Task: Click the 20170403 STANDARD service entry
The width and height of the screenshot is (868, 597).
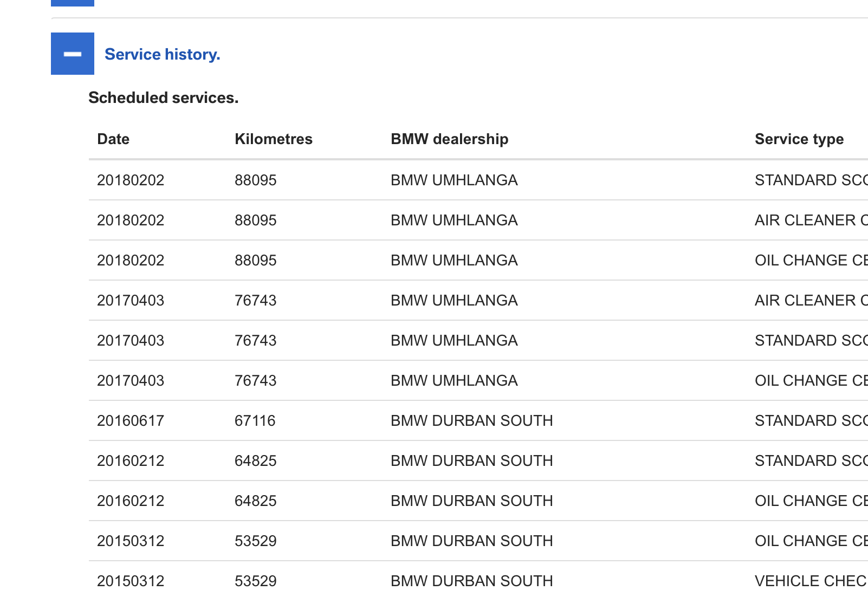Action: tap(131, 340)
